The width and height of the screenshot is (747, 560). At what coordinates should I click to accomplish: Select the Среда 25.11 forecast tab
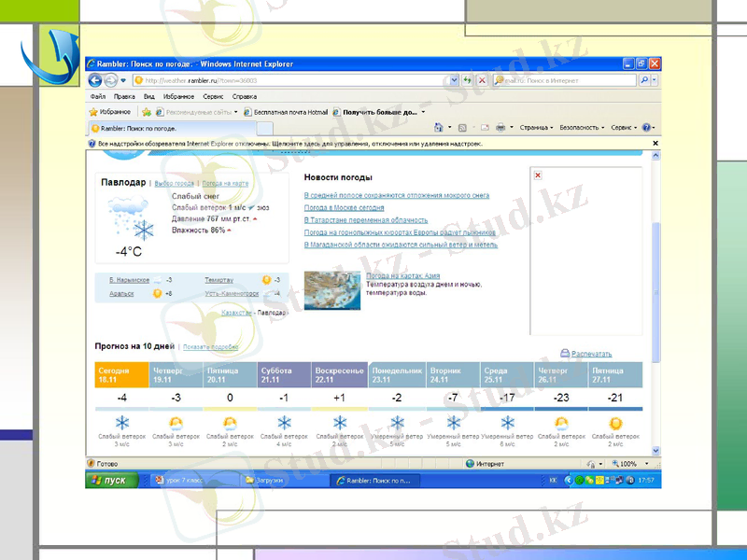click(x=507, y=374)
